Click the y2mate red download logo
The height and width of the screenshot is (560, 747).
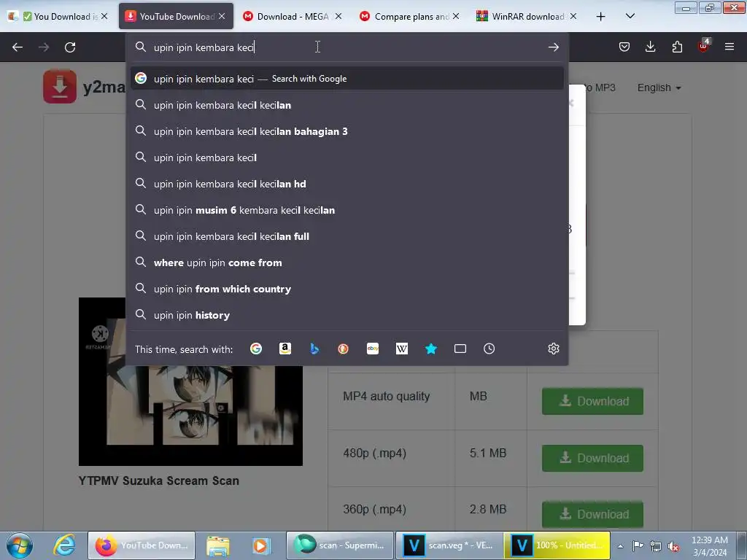[60, 87]
